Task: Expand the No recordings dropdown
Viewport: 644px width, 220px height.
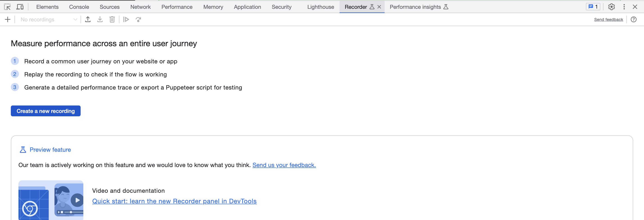Action: coord(49,20)
